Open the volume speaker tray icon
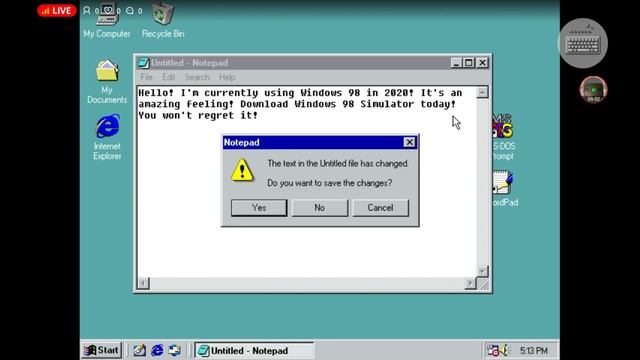This screenshot has height=360, width=640. 504,350
